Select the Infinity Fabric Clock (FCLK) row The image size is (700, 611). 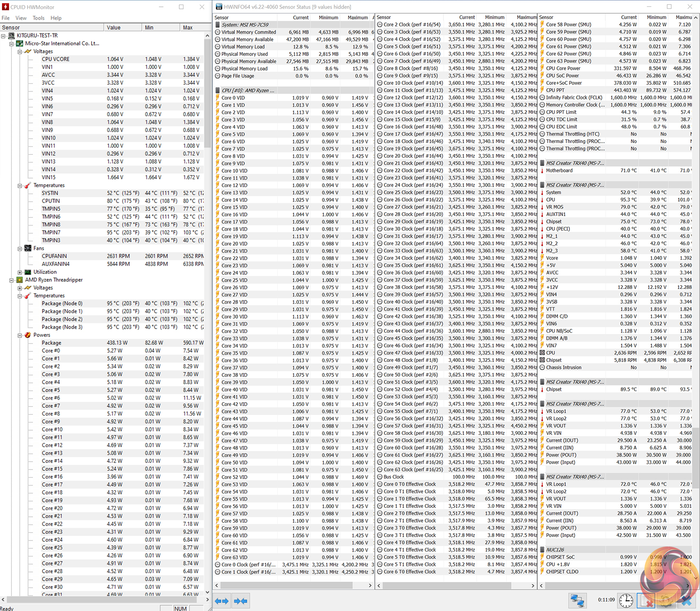click(616, 98)
